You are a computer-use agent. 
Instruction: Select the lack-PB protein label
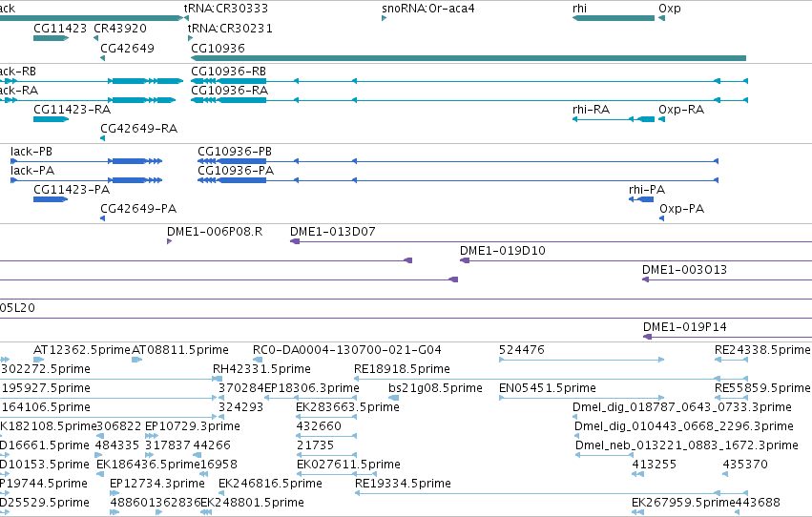(x=31, y=151)
